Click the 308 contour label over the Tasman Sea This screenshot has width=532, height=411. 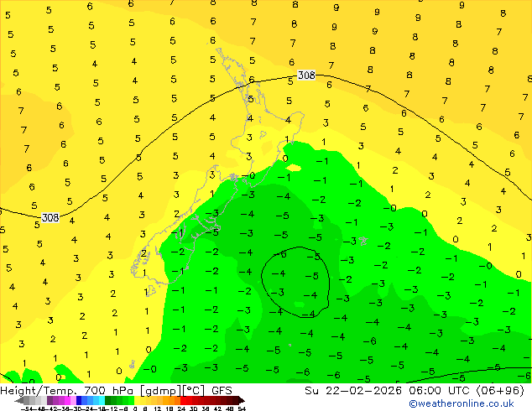pyautogui.click(x=50, y=217)
